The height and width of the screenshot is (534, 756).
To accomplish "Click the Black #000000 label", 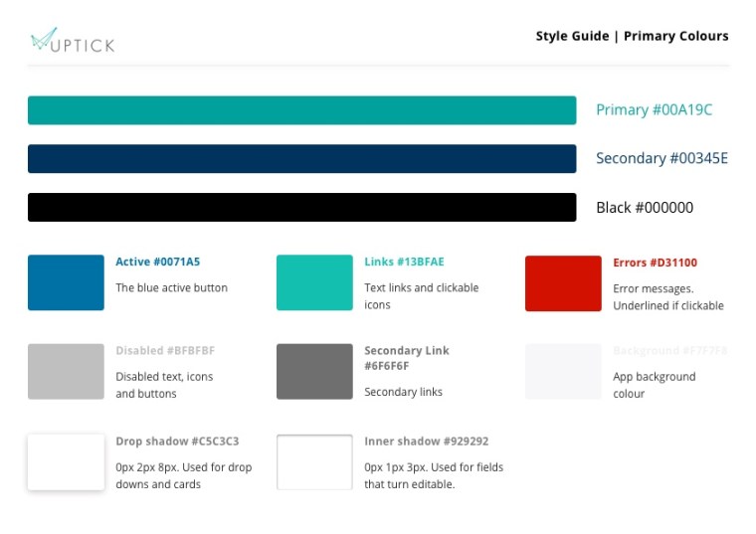I will click(x=645, y=208).
